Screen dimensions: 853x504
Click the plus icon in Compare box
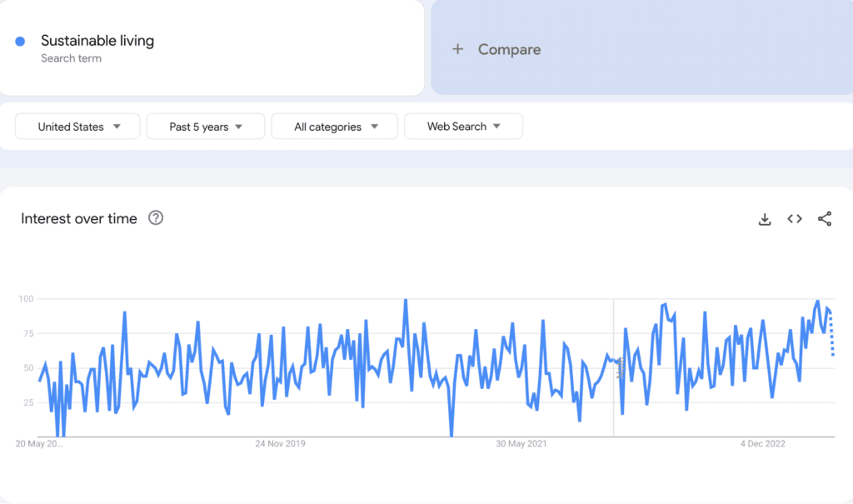(457, 49)
